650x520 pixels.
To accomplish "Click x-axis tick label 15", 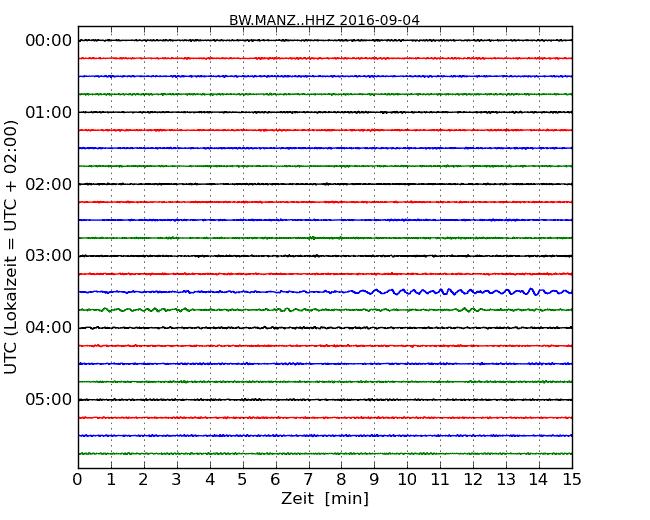I will (x=572, y=480).
